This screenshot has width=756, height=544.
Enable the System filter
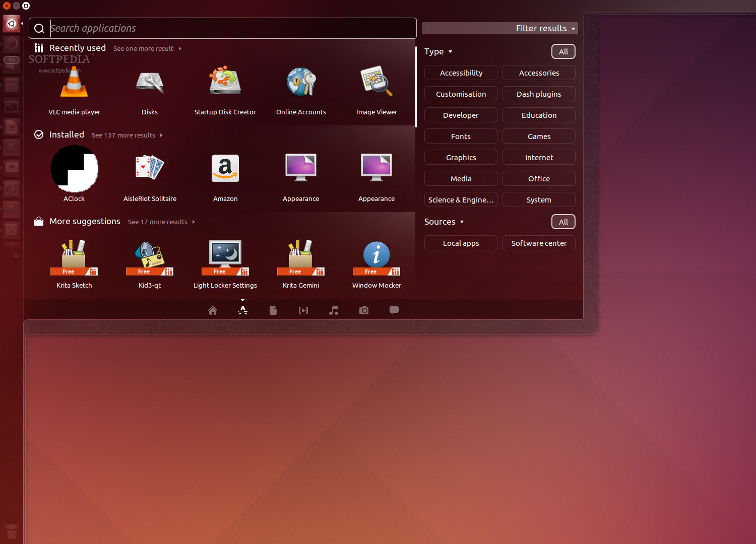point(539,199)
